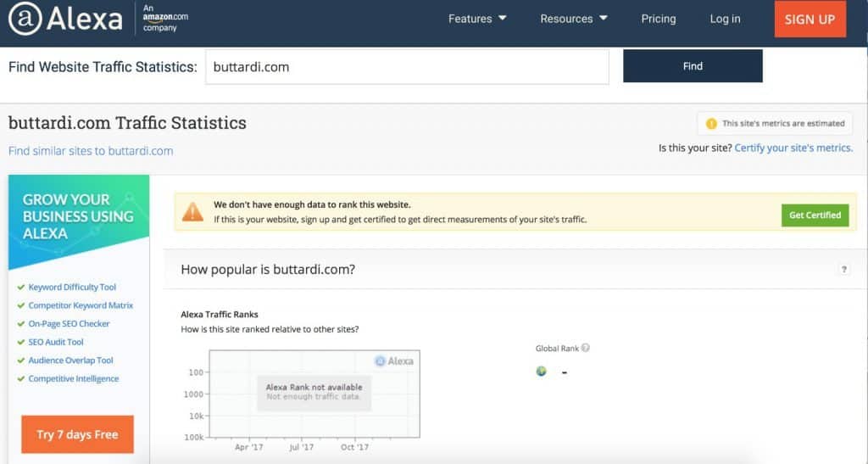
Task: Click the orange warning triangle icon
Action: click(193, 212)
